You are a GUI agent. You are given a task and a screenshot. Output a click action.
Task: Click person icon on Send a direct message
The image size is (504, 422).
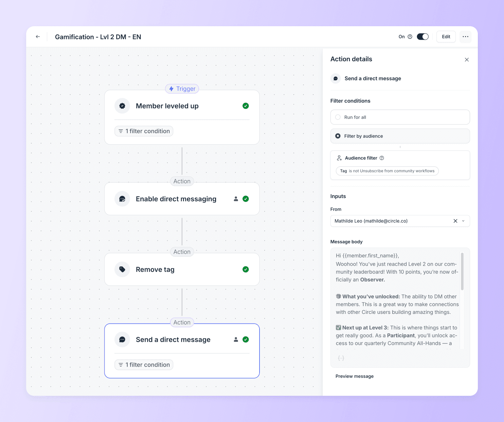236,339
